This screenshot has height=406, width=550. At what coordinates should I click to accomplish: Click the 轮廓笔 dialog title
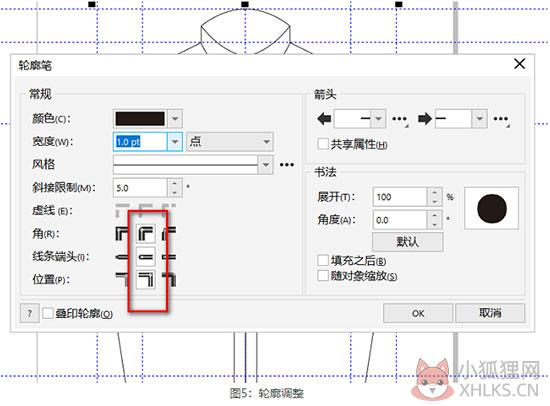point(35,65)
